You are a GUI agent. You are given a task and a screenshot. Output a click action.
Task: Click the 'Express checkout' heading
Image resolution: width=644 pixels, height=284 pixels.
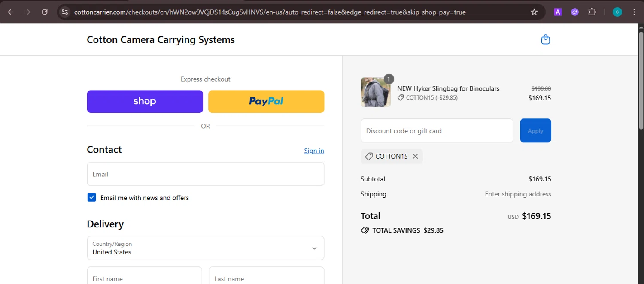tap(205, 79)
